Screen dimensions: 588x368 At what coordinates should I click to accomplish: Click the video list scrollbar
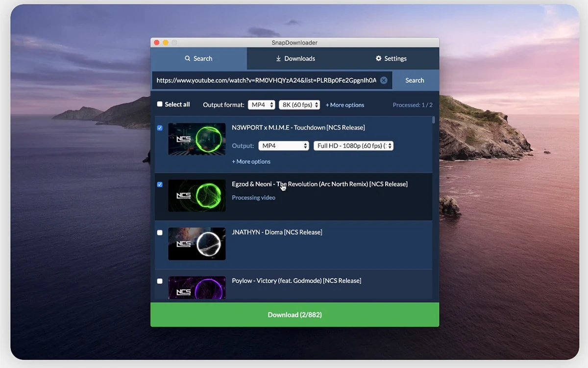(x=434, y=119)
